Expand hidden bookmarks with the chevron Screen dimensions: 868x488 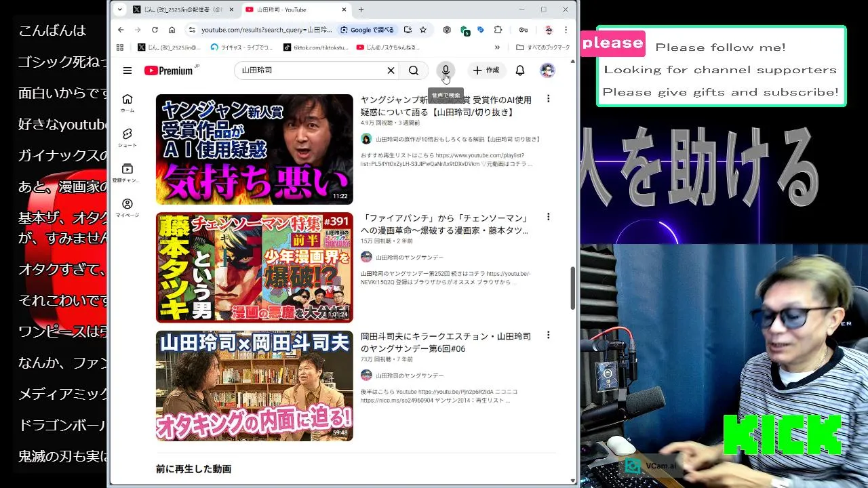click(x=497, y=47)
